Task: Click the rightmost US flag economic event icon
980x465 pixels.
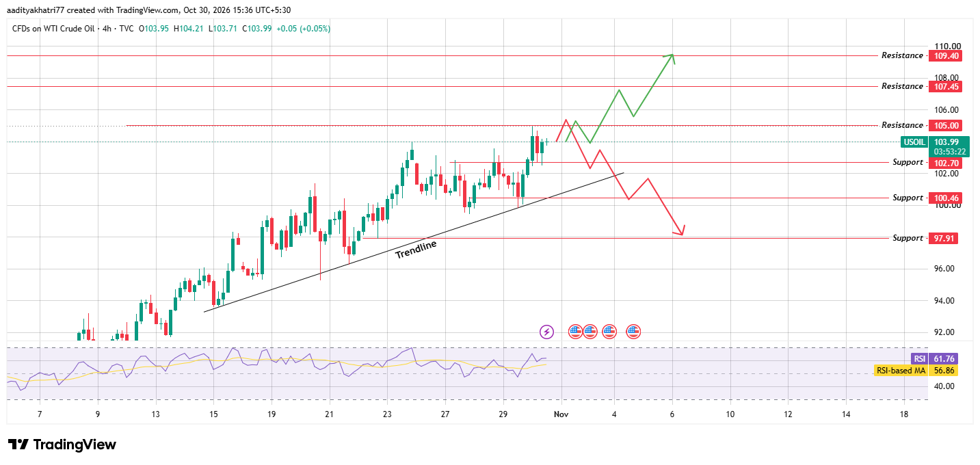Action: pos(633,332)
